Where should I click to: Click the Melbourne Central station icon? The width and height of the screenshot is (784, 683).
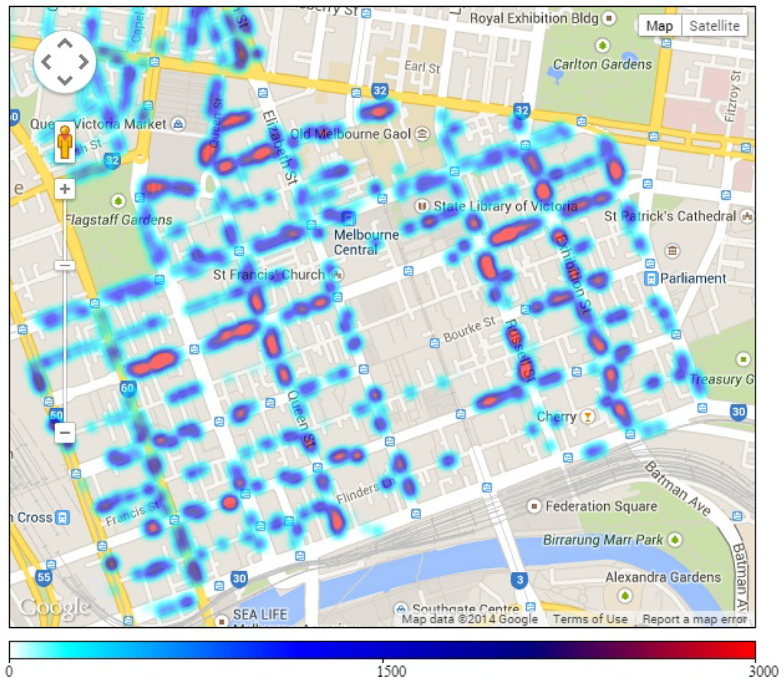(348, 218)
